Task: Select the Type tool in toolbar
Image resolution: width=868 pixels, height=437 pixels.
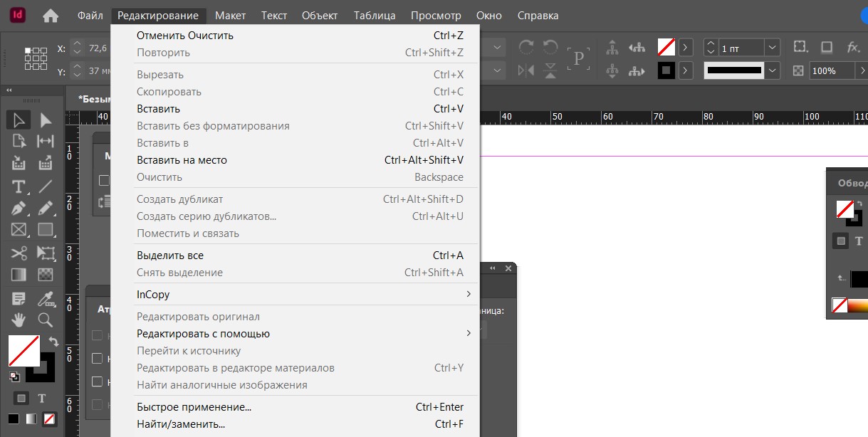Action: coord(19,186)
